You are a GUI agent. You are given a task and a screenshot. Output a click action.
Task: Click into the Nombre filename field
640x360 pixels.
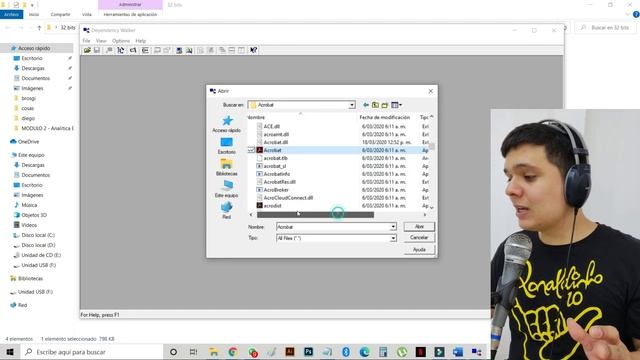tap(333, 227)
